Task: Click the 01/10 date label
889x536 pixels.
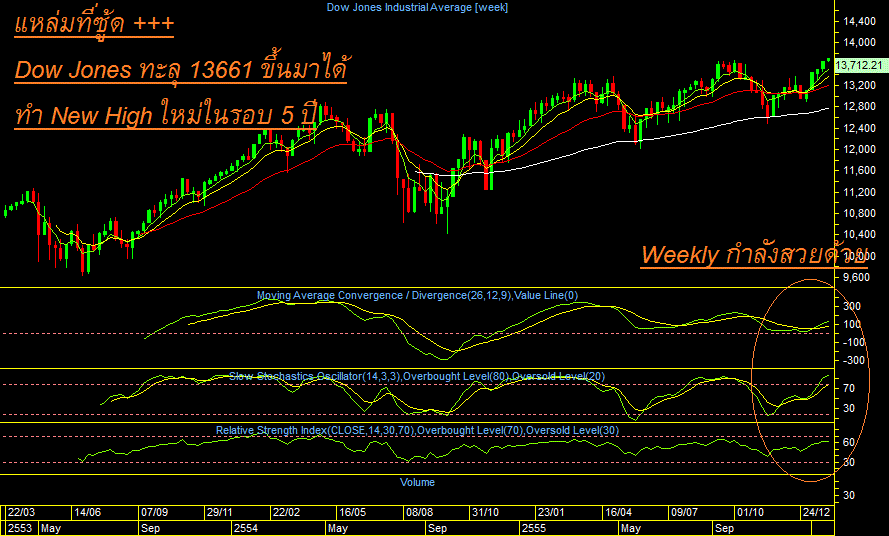Action: pyautogui.click(x=750, y=513)
